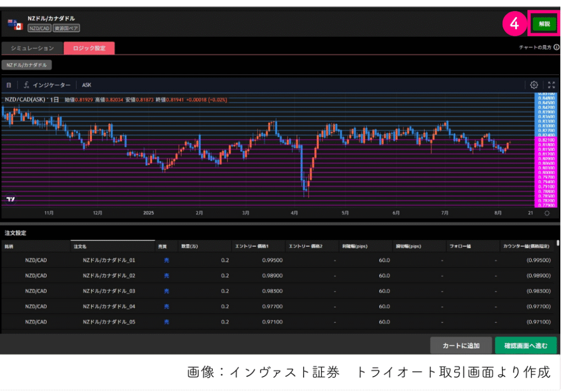The height and width of the screenshot is (392, 563).
Task: Select order row NZドル/カナダドル_03
Action: coord(278,291)
